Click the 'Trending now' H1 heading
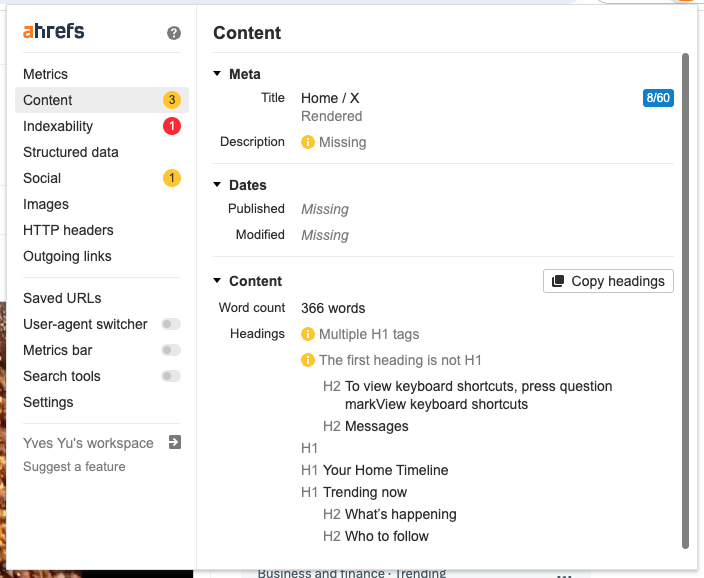 point(365,492)
